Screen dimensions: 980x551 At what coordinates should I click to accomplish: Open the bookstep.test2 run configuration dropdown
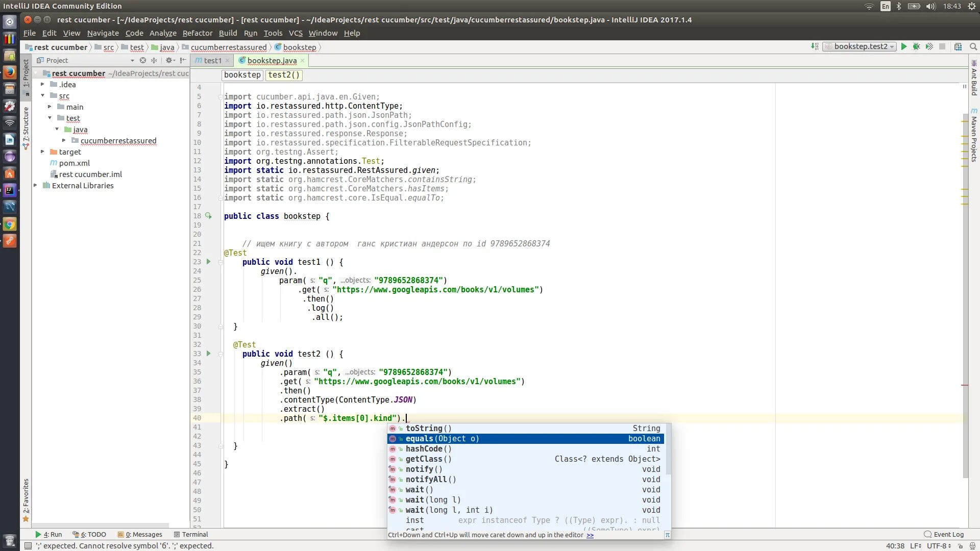pos(860,46)
